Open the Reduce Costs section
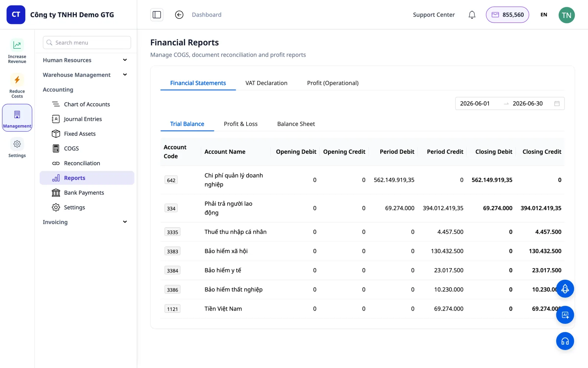This screenshot has width=588, height=368. tap(17, 86)
